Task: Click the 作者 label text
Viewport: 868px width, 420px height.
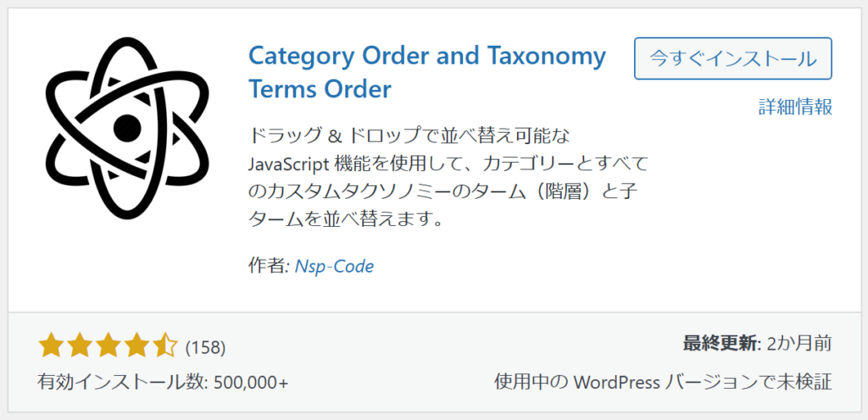Action: click(x=269, y=267)
